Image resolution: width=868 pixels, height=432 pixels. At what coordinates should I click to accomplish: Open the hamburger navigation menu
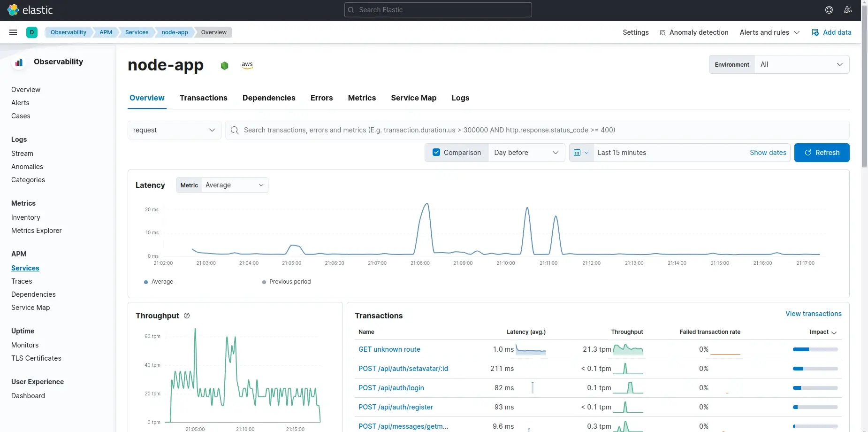click(x=13, y=32)
